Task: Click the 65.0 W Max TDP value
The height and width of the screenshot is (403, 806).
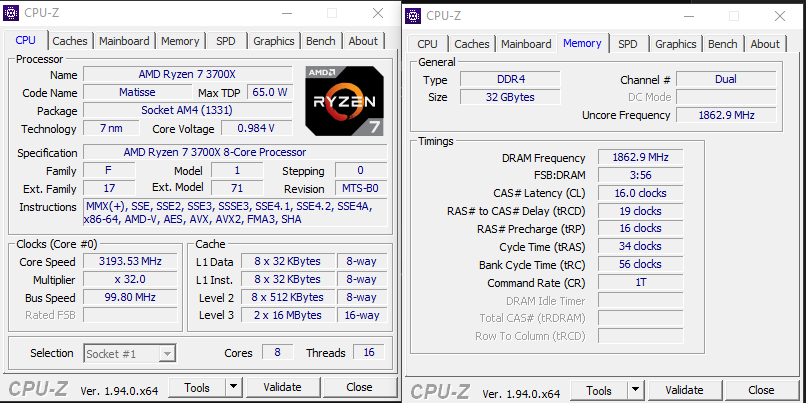Action: [270, 93]
